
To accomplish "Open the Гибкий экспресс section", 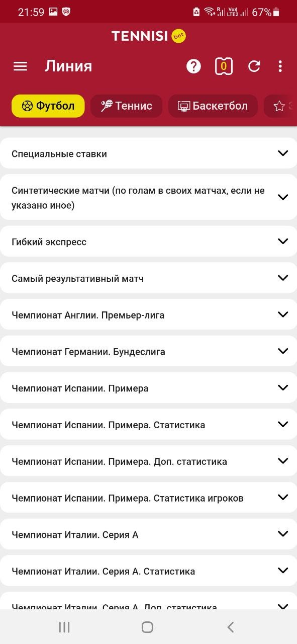I will pos(148,241).
